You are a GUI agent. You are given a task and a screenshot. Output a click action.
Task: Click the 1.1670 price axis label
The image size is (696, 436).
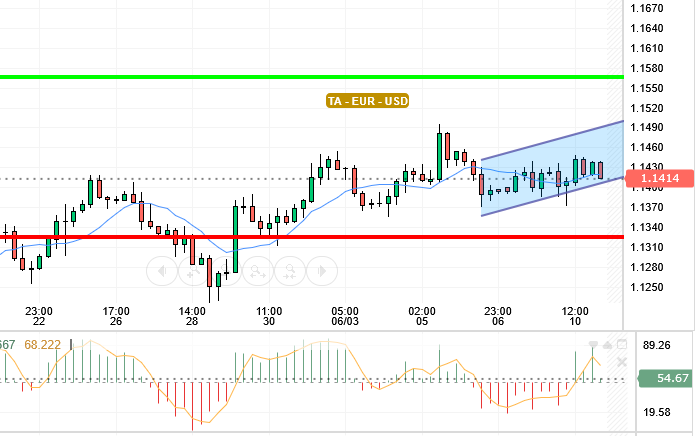(x=647, y=8)
